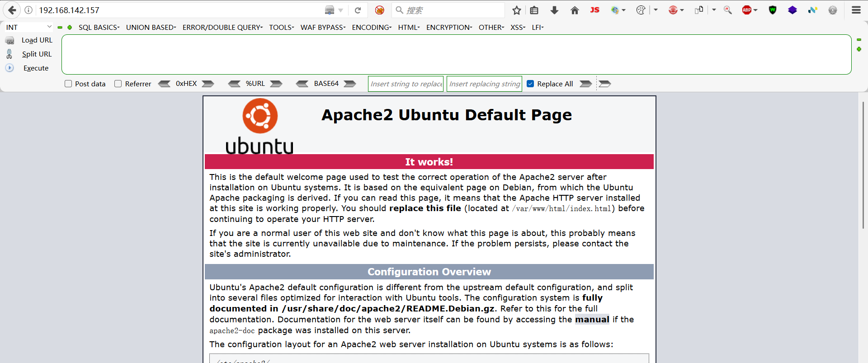The height and width of the screenshot is (363, 868).
Task: Click the Load URL button
Action: tap(37, 40)
